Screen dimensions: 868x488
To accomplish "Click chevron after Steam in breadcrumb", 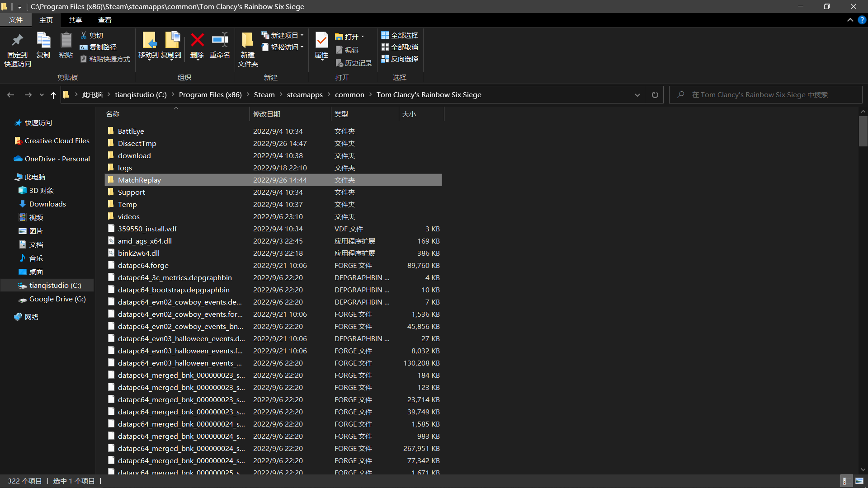I will click(x=281, y=94).
